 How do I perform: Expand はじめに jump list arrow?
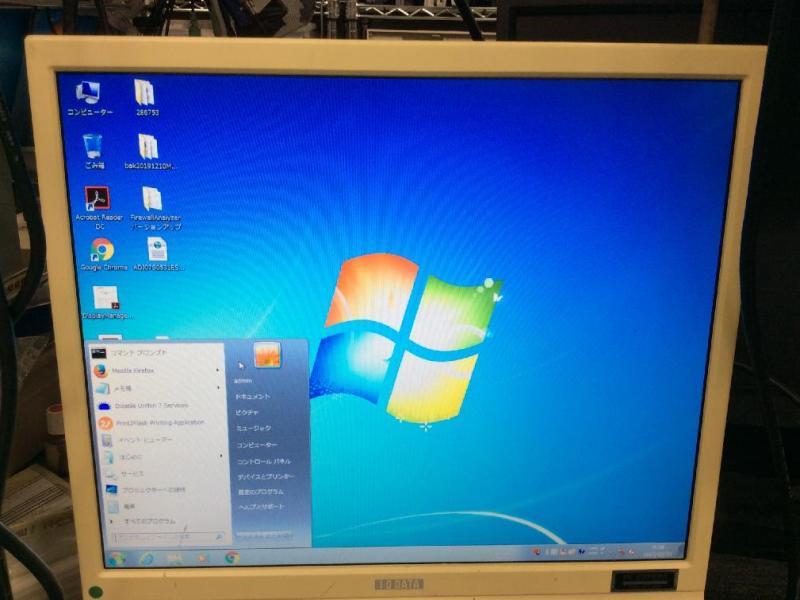tap(221, 456)
